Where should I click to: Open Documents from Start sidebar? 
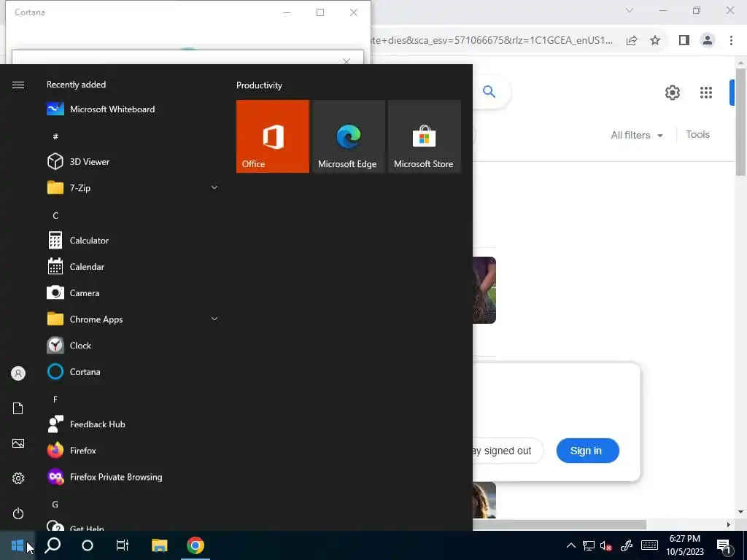pyautogui.click(x=18, y=408)
